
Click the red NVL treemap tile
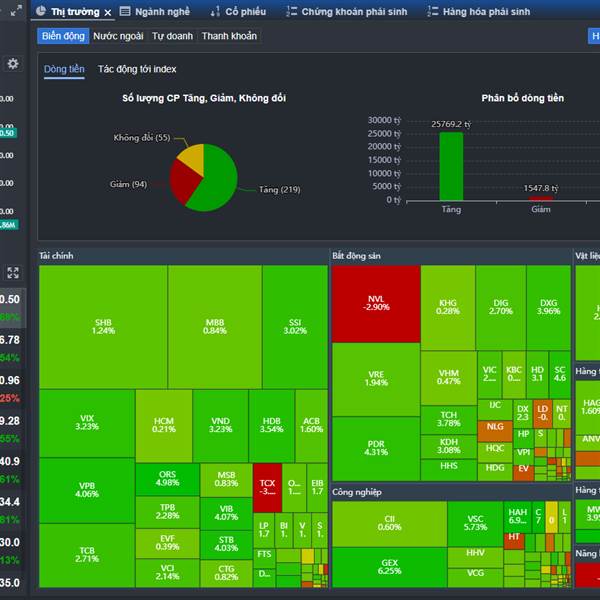(376, 303)
